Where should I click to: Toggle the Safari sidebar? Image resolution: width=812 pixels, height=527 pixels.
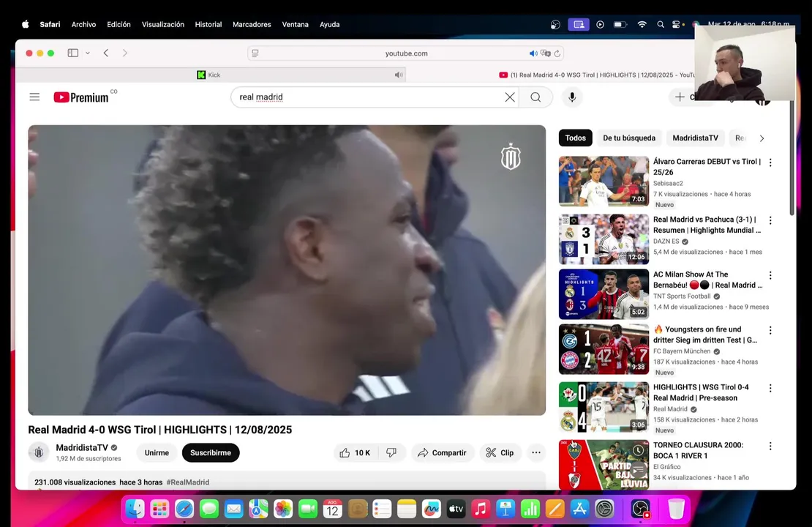73,53
